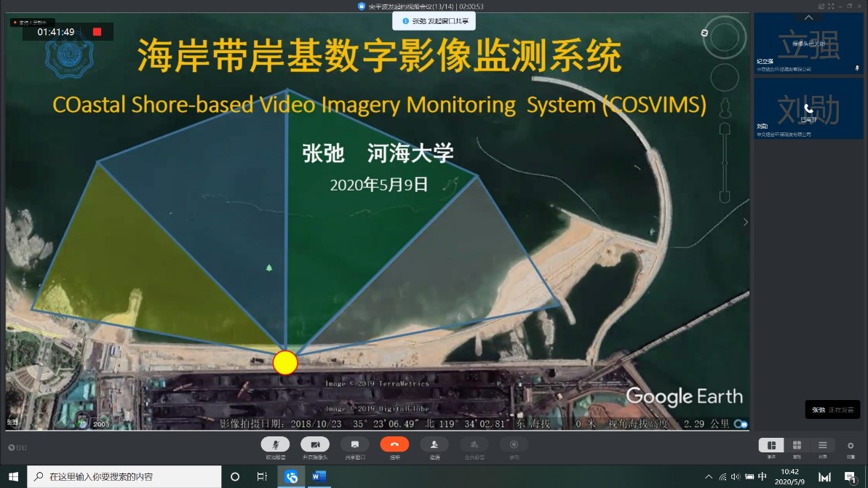Viewport: 868px width, 488px height.
Task: Click the 全员静音 mute all icon
Action: 474,444
